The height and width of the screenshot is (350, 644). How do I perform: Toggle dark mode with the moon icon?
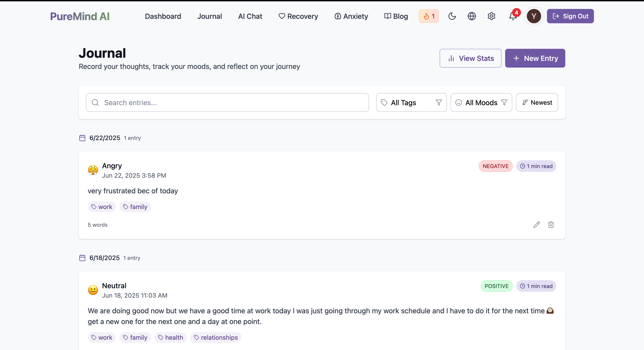click(452, 16)
